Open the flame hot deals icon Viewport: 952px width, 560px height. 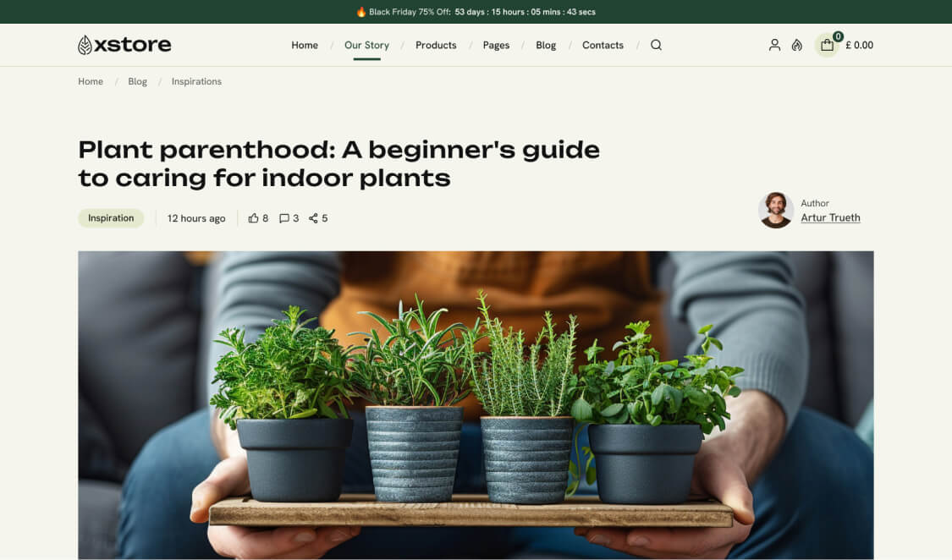point(796,46)
